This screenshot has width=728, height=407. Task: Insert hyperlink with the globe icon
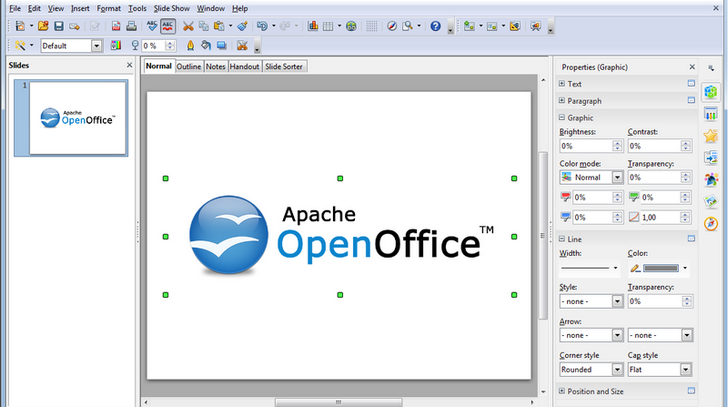(x=351, y=26)
